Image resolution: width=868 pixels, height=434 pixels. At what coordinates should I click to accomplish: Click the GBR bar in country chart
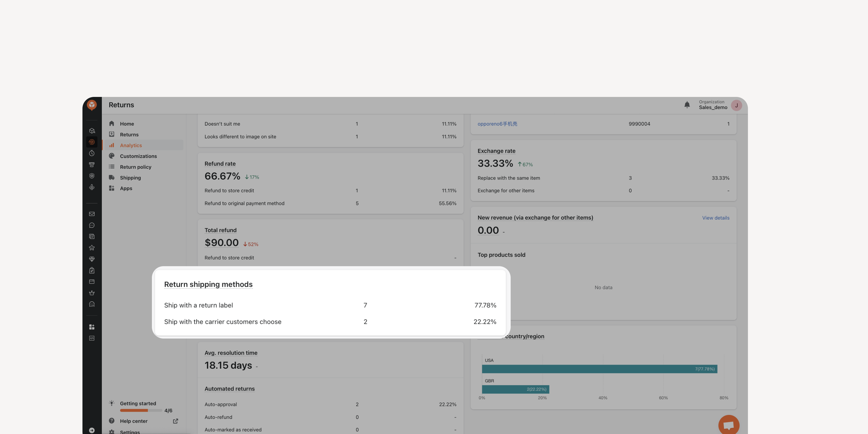pos(516,389)
